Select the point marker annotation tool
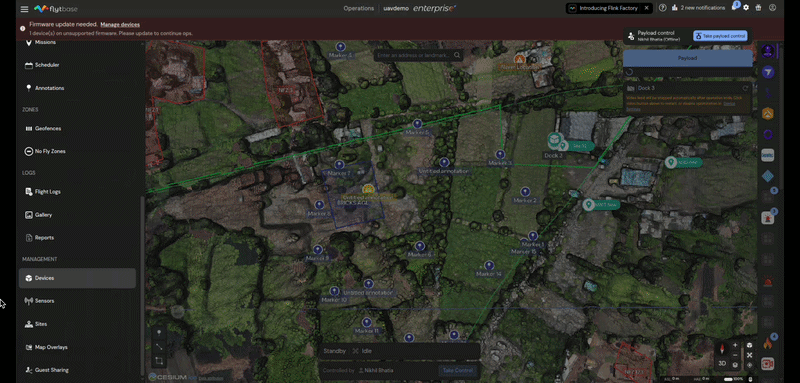The width and height of the screenshot is (800, 383). (x=159, y=333)
